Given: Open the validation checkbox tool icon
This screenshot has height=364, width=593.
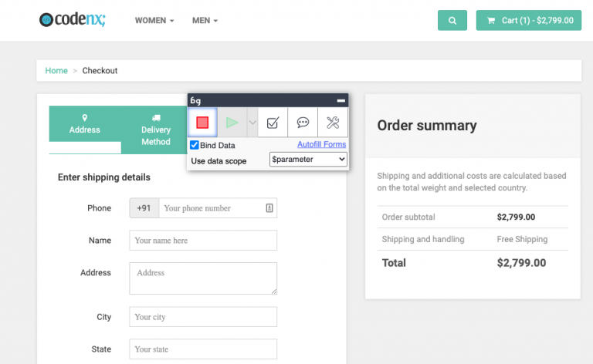Looking at the screenshot, I should pos(272,123).
